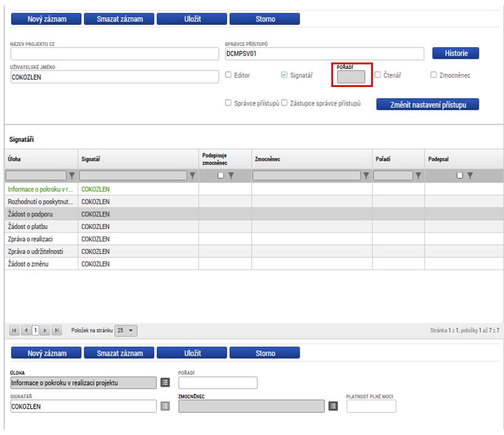
Task: Go to first page of Signatáři table
Action: pos(14,330)
